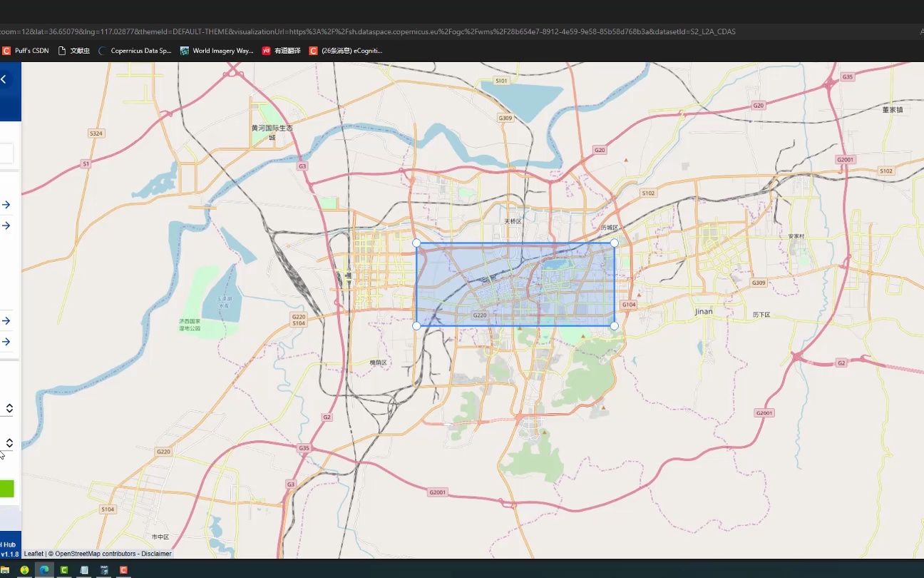
Task: Open the 文献虫 bookmark
Action: 74,51
